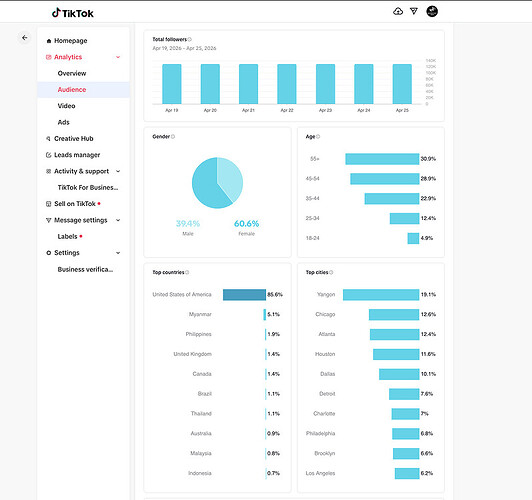This screenshot has height=500, width=532.
Task: Open Business verification link
Action: click(85, 269)
